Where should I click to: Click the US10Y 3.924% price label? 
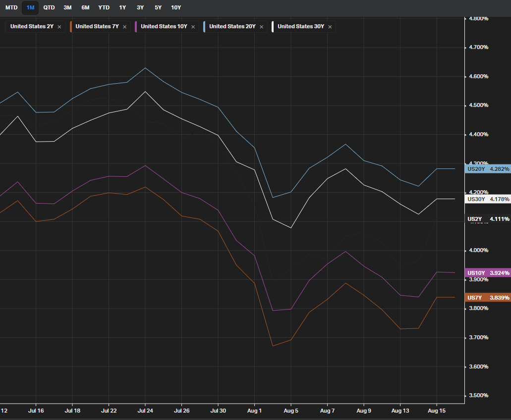(x=488, y=273)
